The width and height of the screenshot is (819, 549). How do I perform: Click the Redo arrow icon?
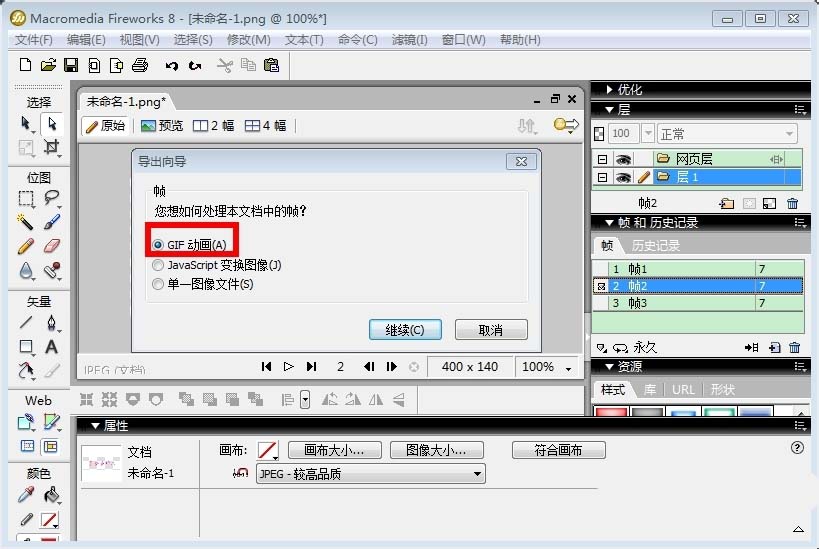[x=195, y=65]
